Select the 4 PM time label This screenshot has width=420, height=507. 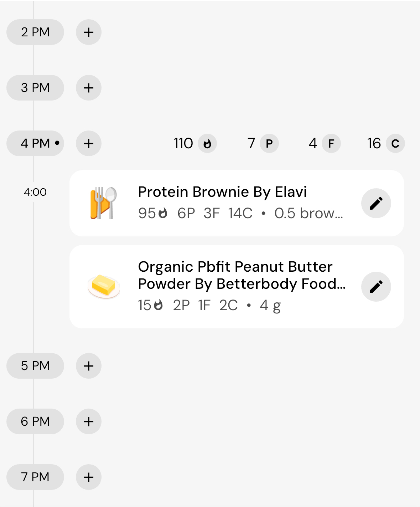[35, 143]
